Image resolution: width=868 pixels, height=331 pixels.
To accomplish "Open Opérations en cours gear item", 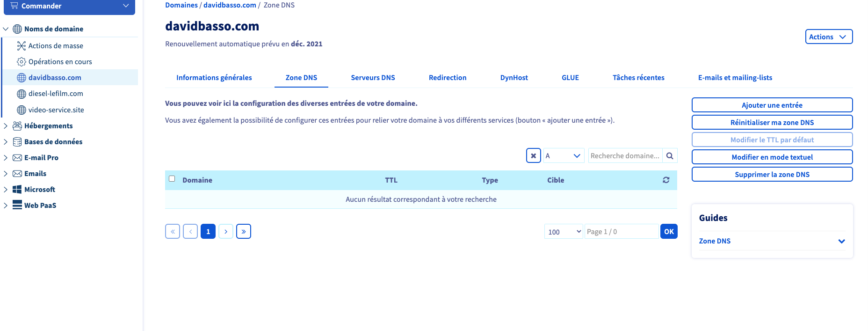I will (x=60, y=62).
